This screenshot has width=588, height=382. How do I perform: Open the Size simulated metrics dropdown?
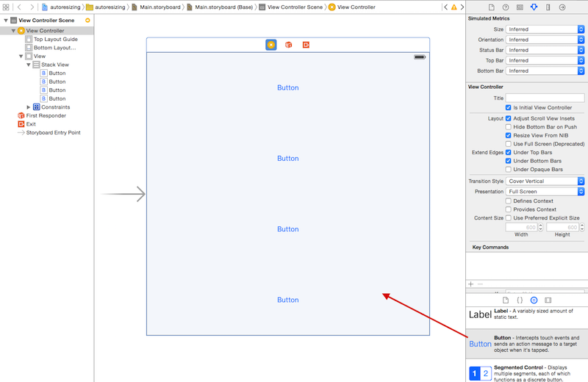tap(545, 29)
